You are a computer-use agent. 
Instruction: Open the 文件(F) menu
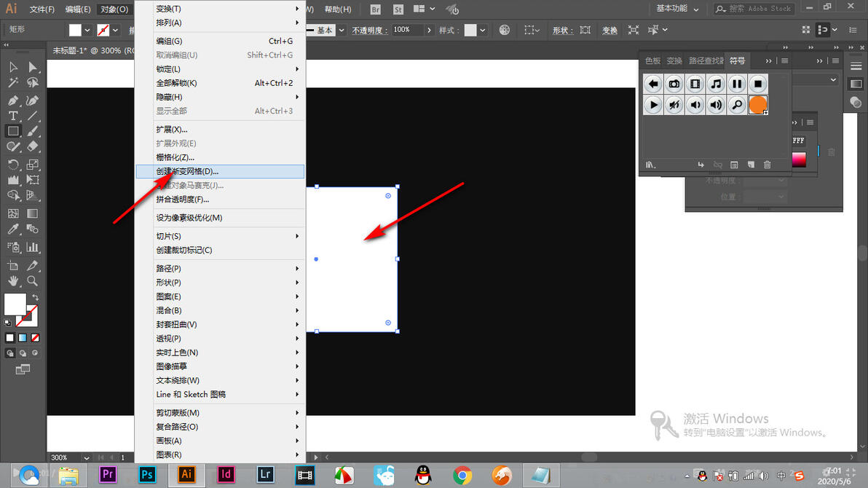[x=42, y=9]
